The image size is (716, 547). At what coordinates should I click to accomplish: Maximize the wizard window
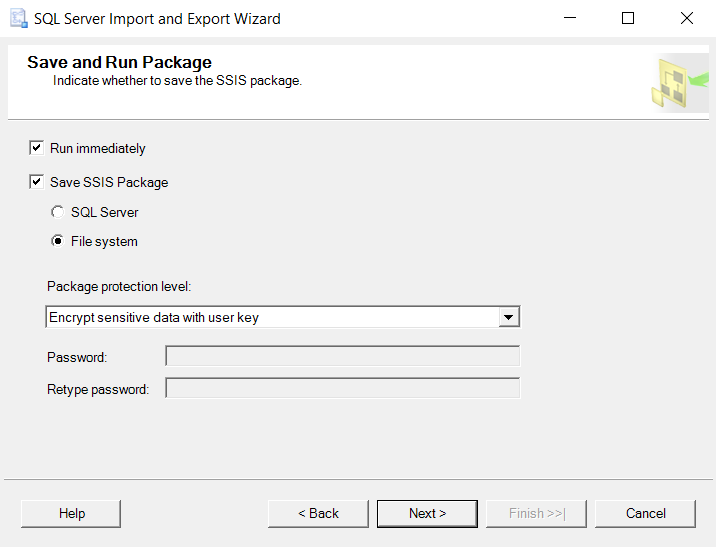[628, 18]
